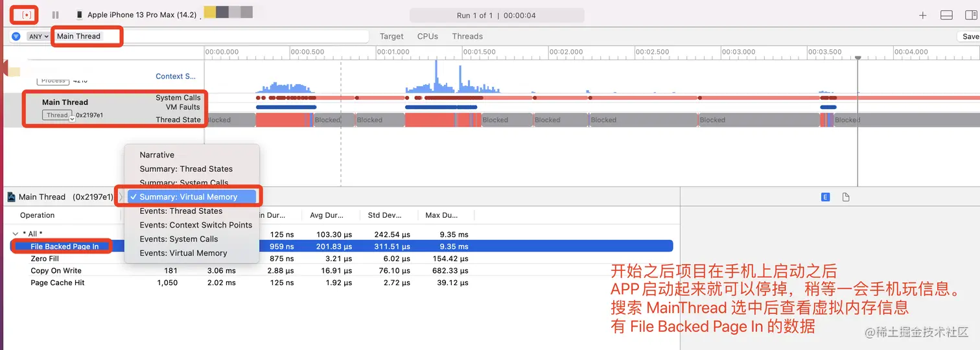Click the record button in the toolbar
This screenshot has width=980, height=350.
pos(27,14)
